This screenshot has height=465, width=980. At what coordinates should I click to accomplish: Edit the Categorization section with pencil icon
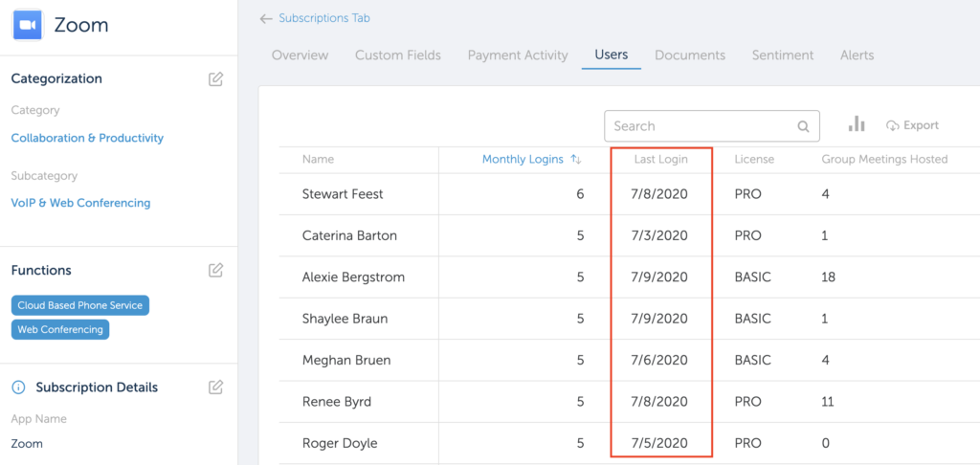215,79
